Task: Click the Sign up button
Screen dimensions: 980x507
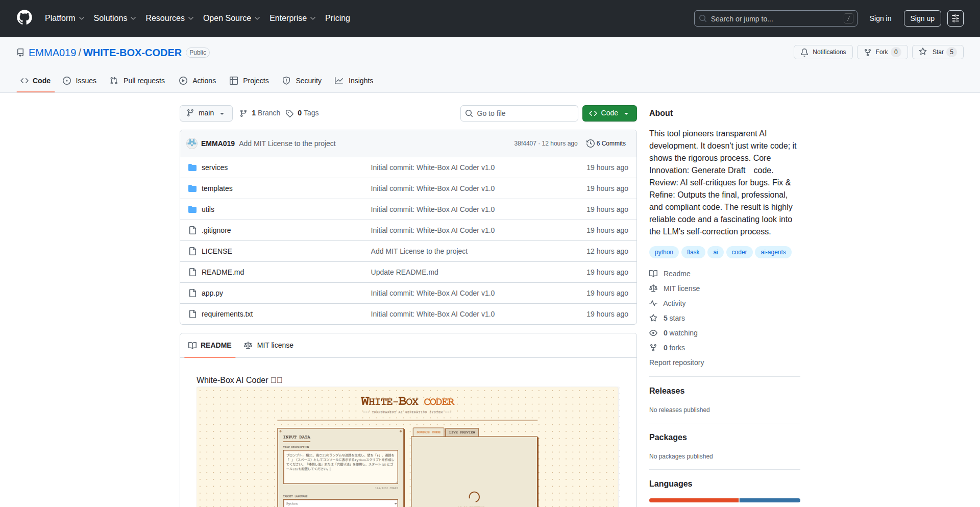Action: 922,18
